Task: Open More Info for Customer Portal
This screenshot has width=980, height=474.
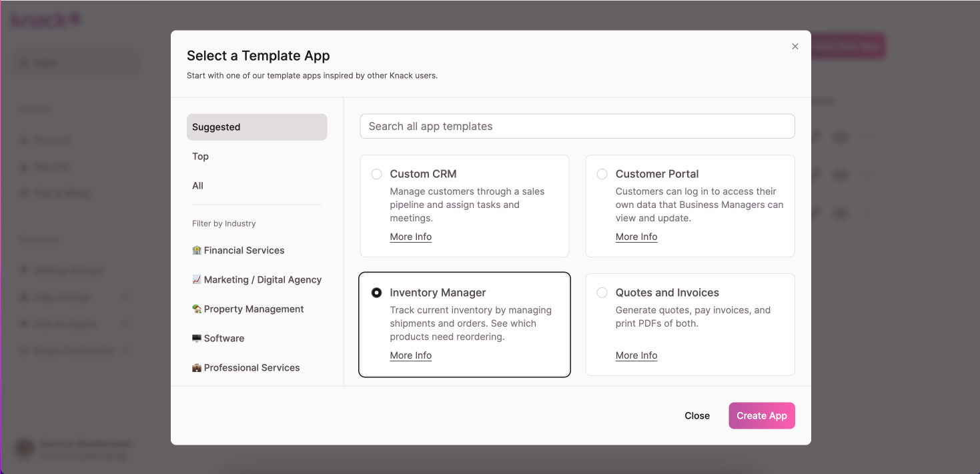Action: click(x=636, y=237)
